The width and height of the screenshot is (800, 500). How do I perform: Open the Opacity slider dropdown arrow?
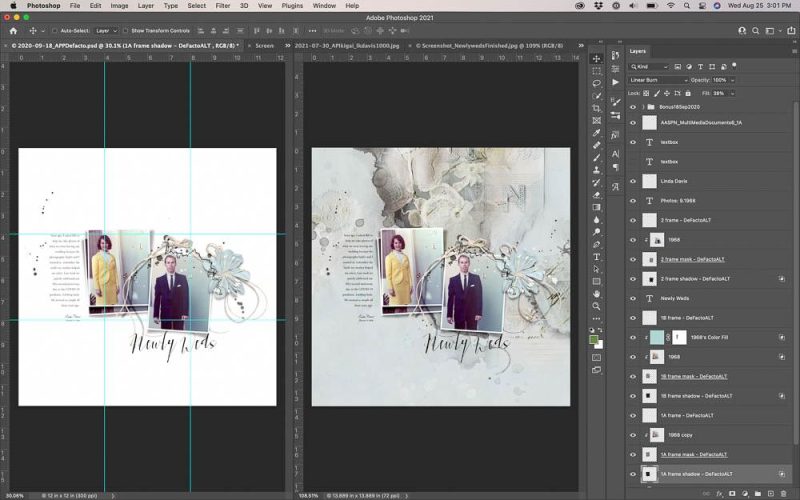733,80
